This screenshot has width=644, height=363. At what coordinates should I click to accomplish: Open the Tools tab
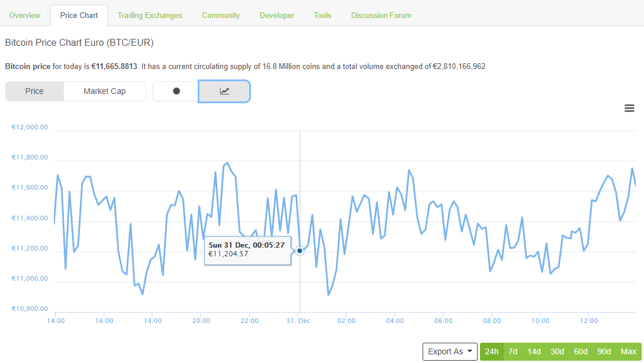pyautogui.click(x=322, y=15)
